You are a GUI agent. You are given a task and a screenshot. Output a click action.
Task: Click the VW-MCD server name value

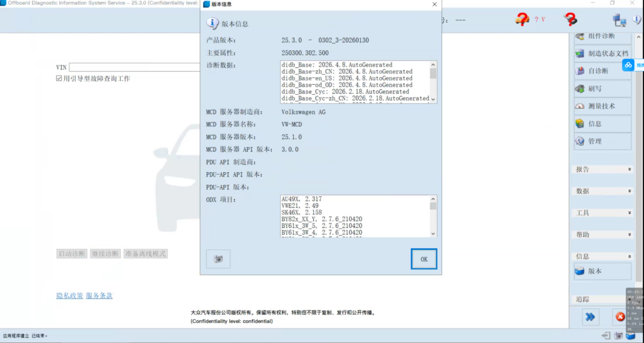coord(292,124)
